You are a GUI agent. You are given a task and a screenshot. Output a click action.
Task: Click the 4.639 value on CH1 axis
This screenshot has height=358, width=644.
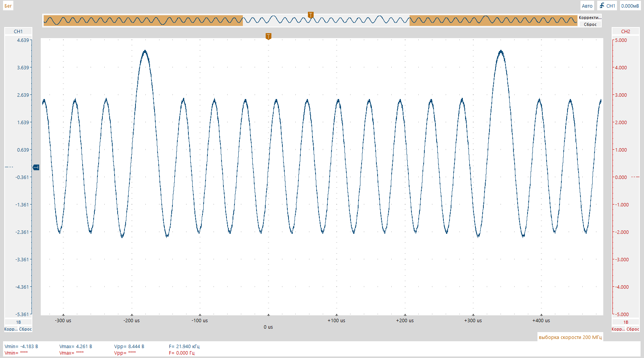[x=23, y=40]
